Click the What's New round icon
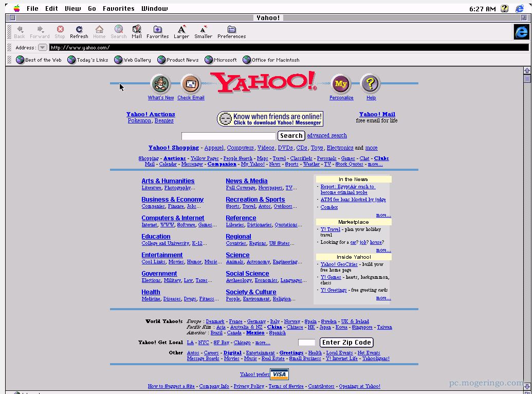The width and height of the screenshot is (532, 394). [160, 83]
